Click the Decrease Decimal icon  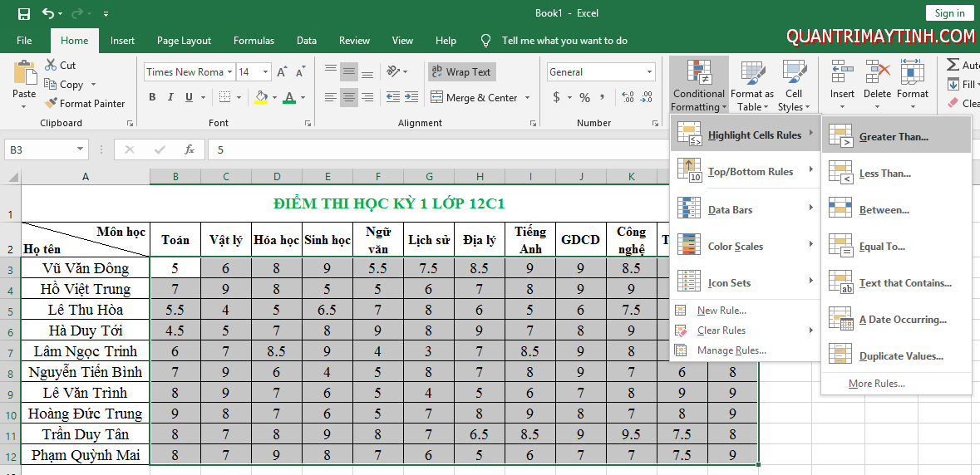(x=646, y=97)
